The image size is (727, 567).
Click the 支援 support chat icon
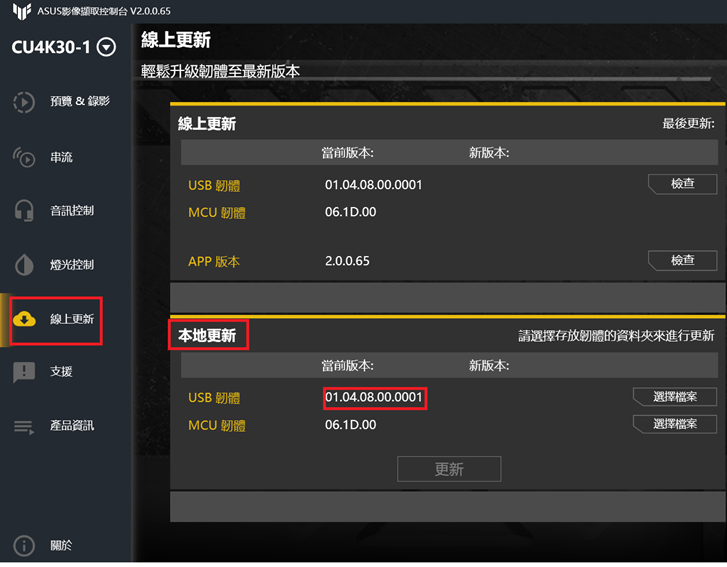(x=24, y=372)
